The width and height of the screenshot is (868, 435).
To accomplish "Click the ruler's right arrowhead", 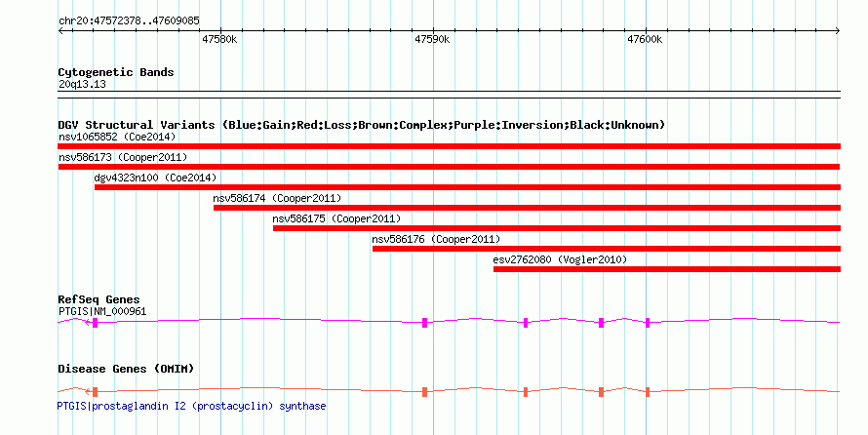I will (x=838, y=31).
